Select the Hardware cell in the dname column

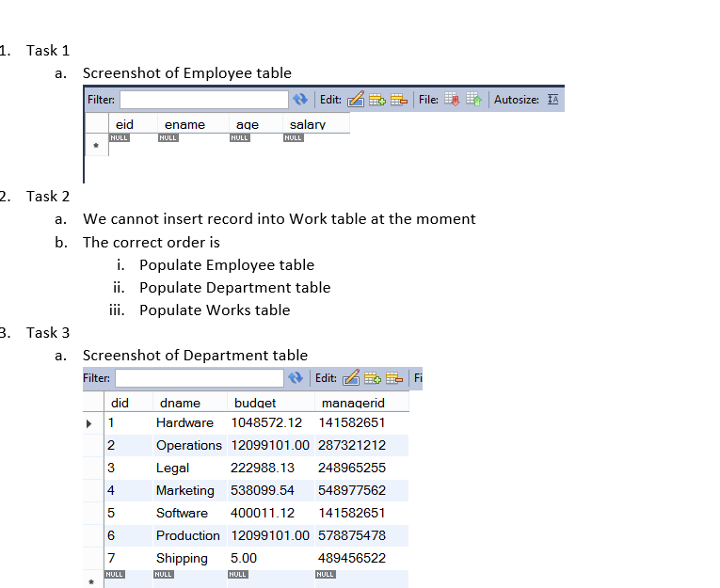tap(184, 422)
